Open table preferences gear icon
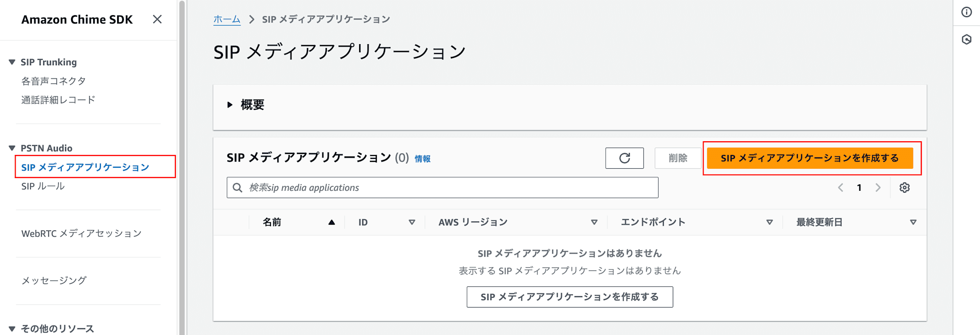 pos(905,187)
